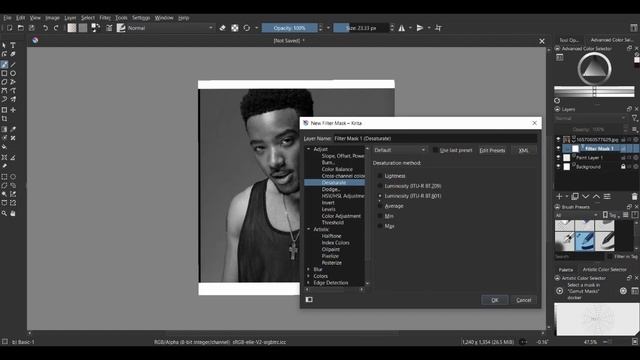Move layer down arrow in Layers
The height and width of the screenshot is (360, 640).
tap(586, 196)
